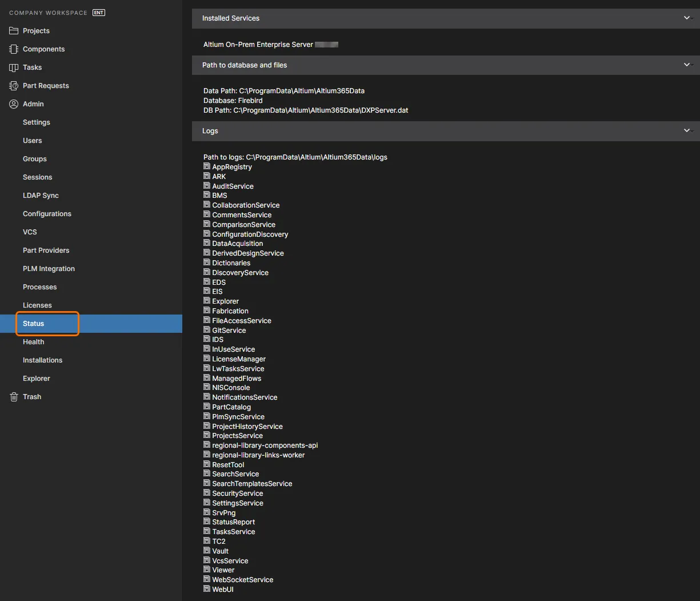This screenshot has width=700, height=601.
Task: Click the BMS log file icon
Action: click(207, 195)
